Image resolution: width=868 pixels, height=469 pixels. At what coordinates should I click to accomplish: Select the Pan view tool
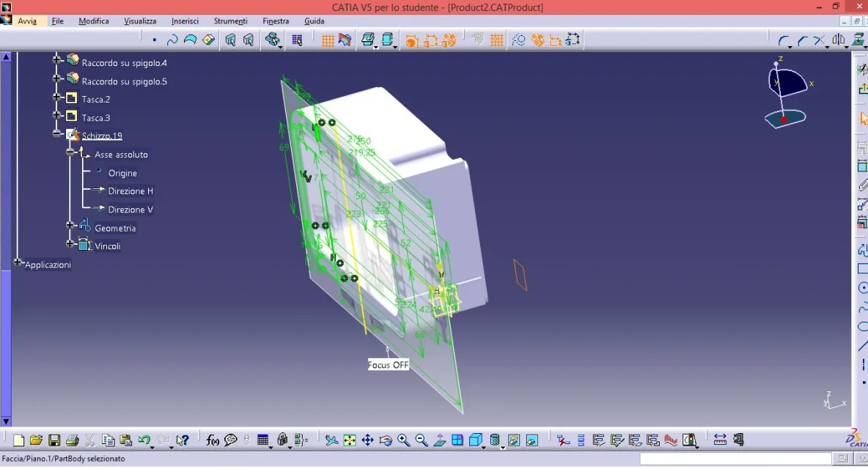coord(367,440)
